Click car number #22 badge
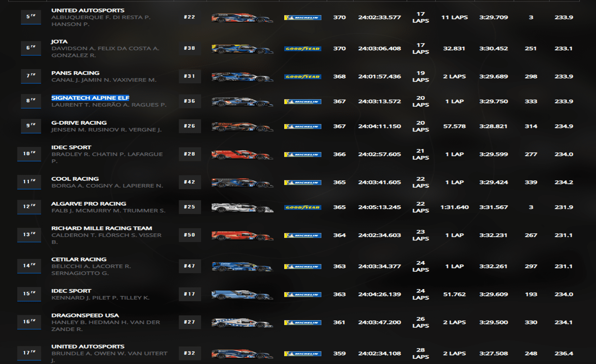596x364 pixels. [x=190, y=17]
